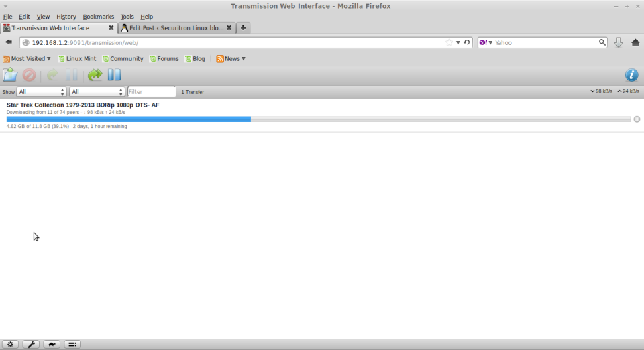Open the Blog bookmark

195,59
